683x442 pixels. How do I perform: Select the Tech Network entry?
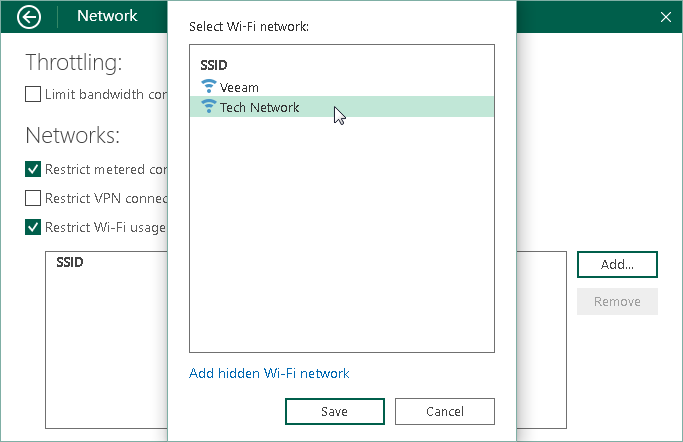click(x=259, y=107)
